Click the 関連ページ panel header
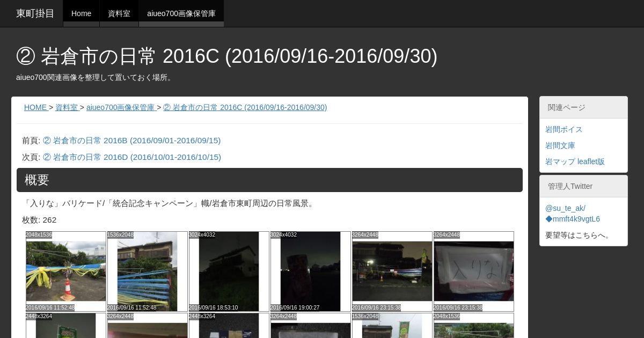This screenshot has height=338, width=644. click(x=583, y=107)
